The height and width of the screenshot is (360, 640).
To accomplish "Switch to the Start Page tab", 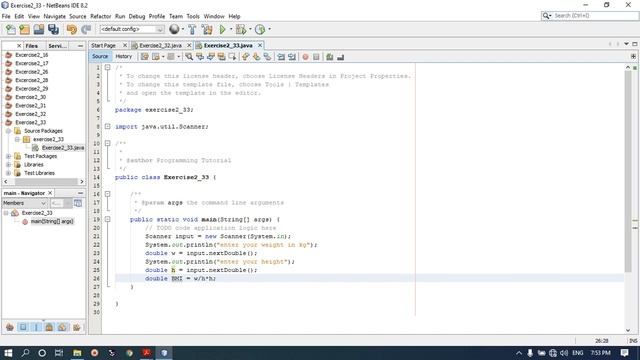I will [103, 46].
